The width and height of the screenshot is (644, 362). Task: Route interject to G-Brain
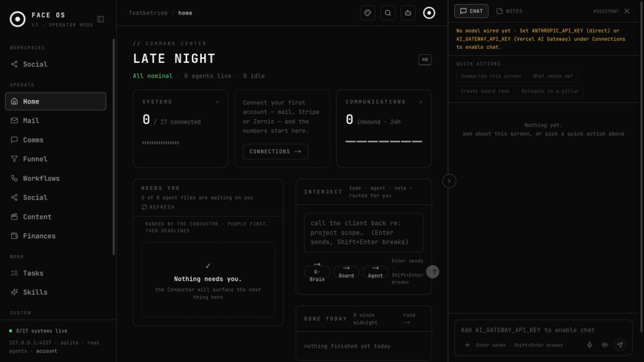tap(317, 272)
